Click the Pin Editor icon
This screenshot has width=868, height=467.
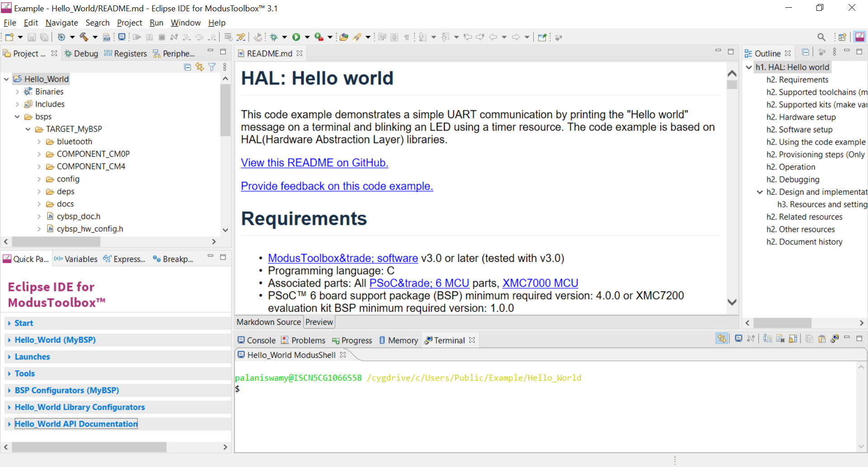[x=542, y=37]
